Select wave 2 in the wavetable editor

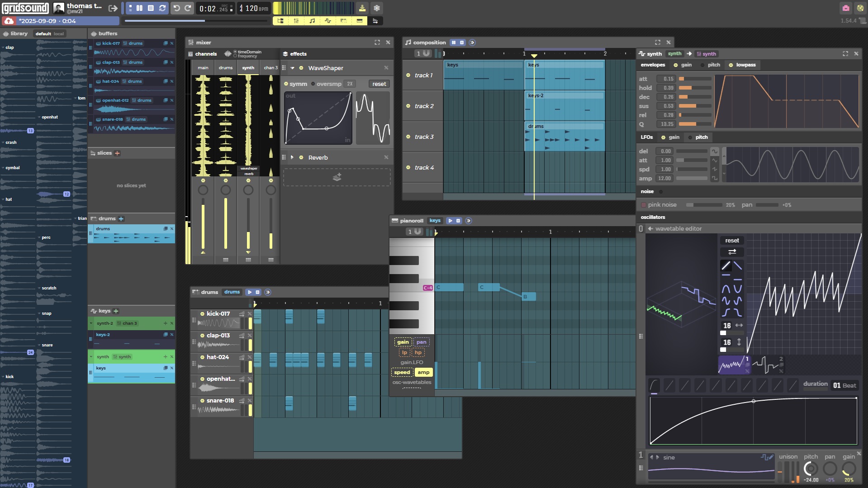(768, 365)
